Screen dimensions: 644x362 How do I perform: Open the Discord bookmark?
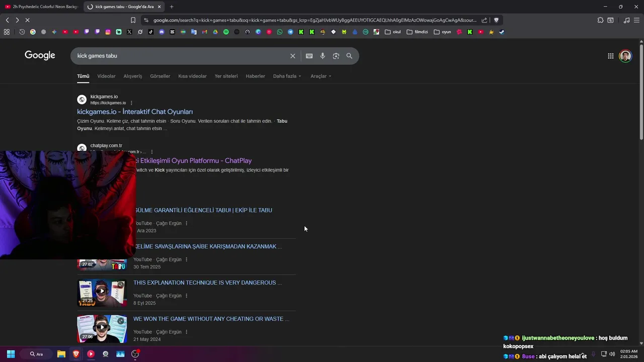coord(162,32)
